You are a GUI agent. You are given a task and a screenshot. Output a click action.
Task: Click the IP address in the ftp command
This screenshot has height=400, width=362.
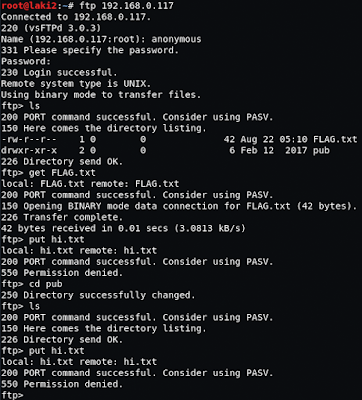pos(137,6)
